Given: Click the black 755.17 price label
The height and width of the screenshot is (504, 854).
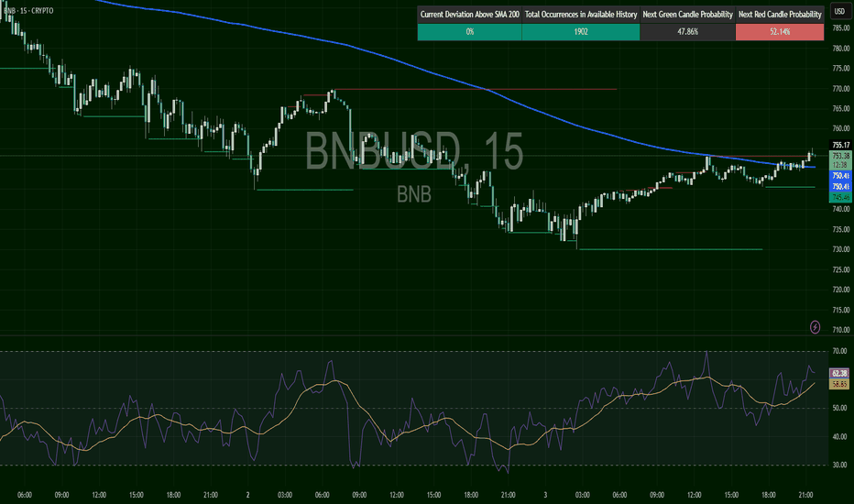Looking at the screenshot, I should 840,145.
